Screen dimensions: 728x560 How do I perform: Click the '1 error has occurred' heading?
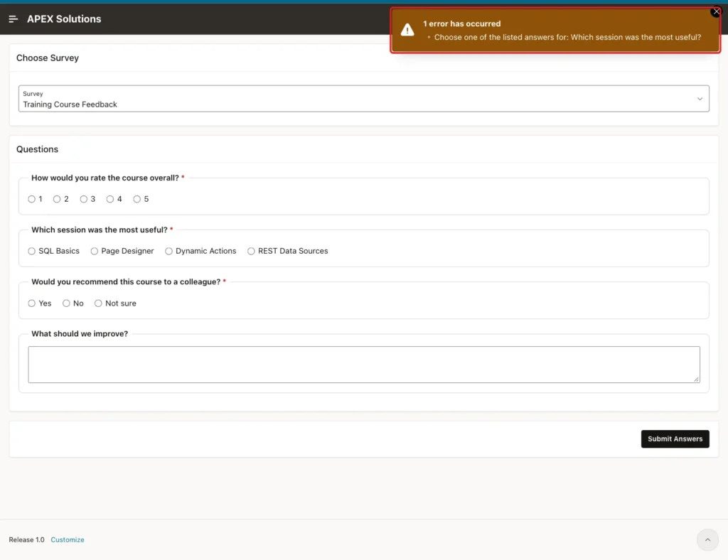[x=461, y=23]
